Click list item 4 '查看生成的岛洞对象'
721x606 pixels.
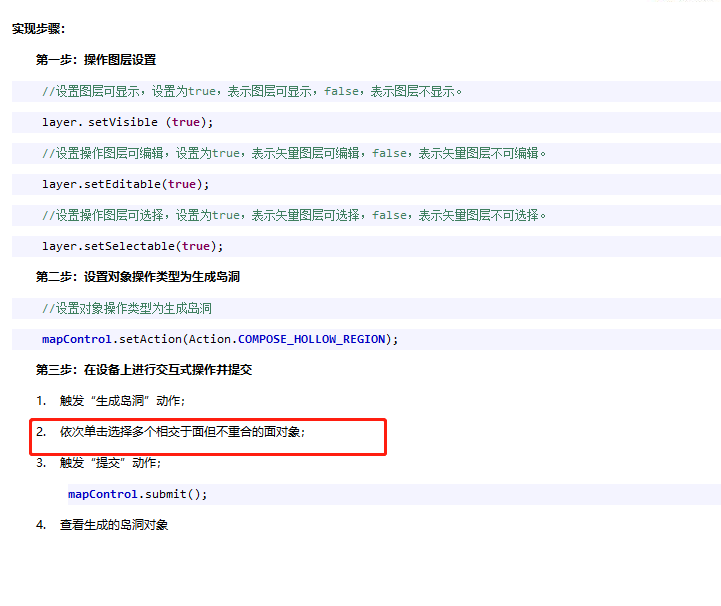(102, 525)
